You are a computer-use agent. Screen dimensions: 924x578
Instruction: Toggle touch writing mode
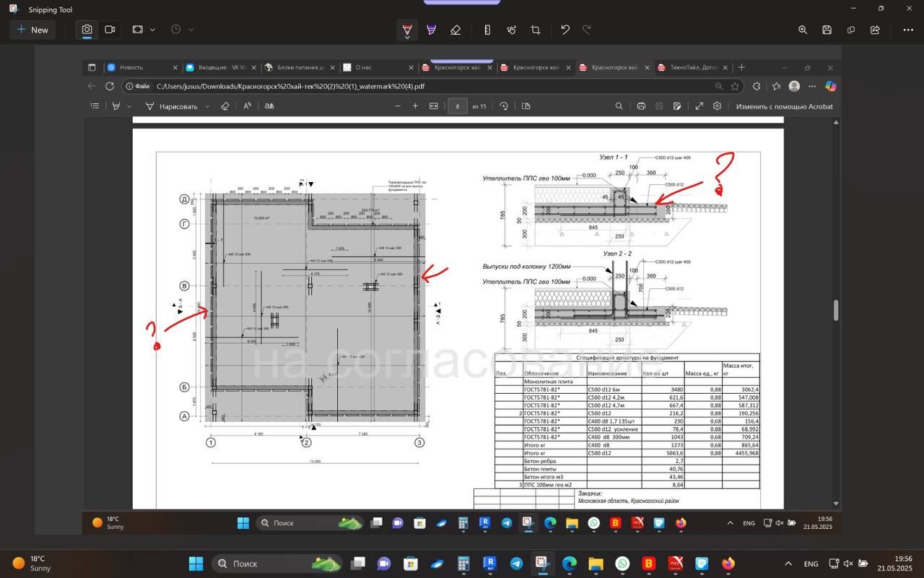pyautogui.click(x=511, y=30)
